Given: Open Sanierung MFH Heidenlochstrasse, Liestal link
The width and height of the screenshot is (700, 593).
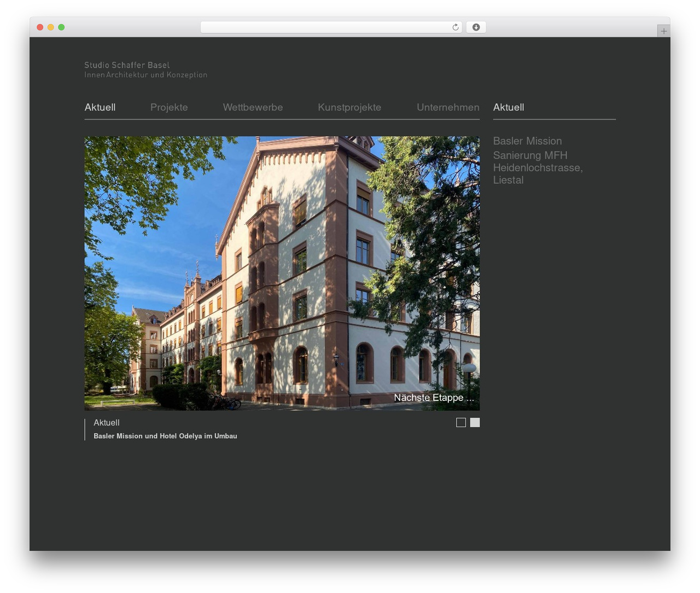Looking at the screenshot, I should coord(538,167).
